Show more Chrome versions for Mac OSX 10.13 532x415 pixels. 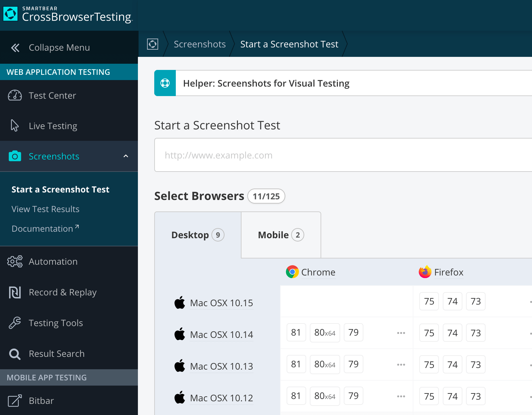pos(401,365)
